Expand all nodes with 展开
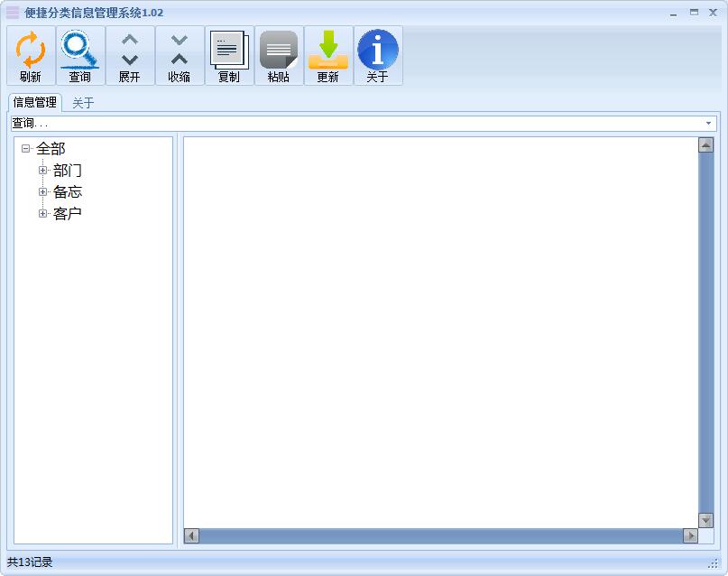 click(130, 56)
